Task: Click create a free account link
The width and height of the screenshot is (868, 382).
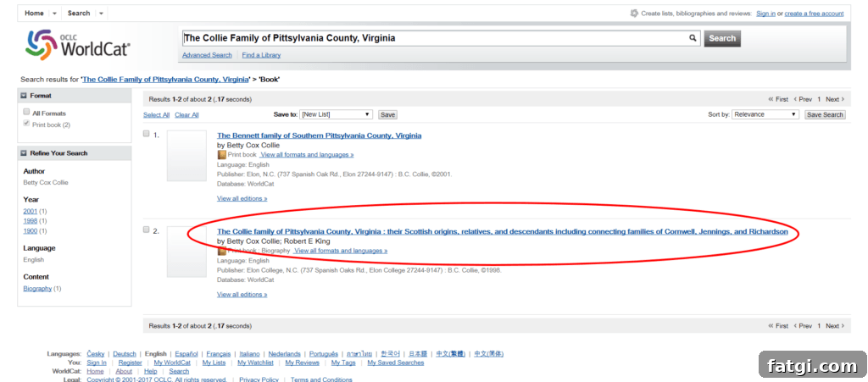Action: tap(815, 14)
